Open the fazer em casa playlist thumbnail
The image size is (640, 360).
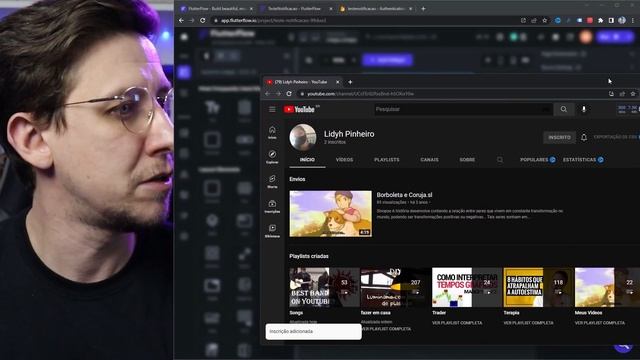click(x=396, y=287)
